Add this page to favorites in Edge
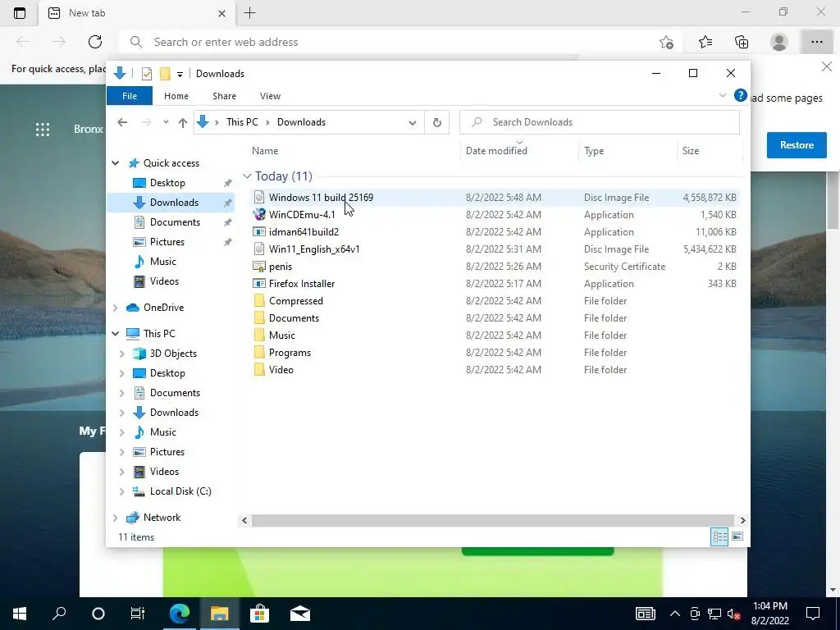 [666, 43]
